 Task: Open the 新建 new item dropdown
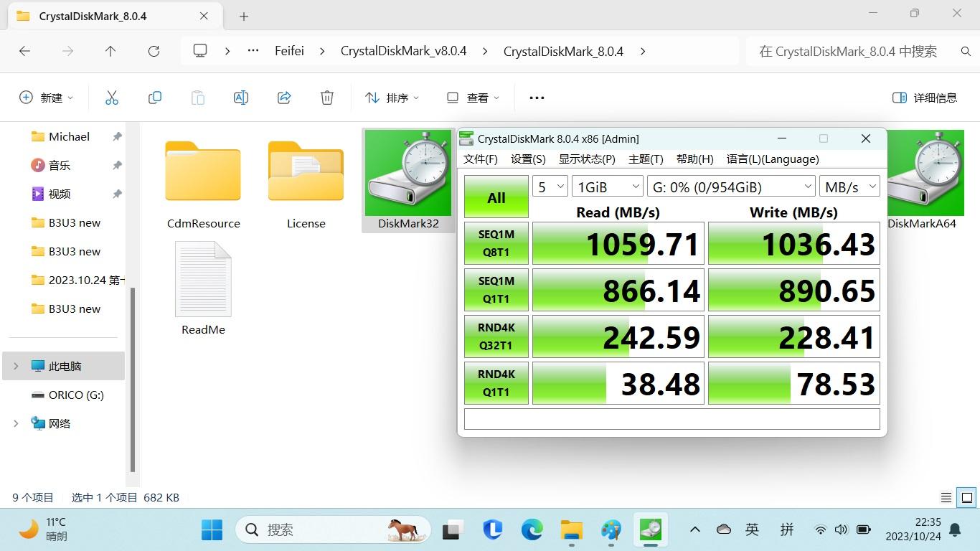pyautogui.click(x=46, y=98)
